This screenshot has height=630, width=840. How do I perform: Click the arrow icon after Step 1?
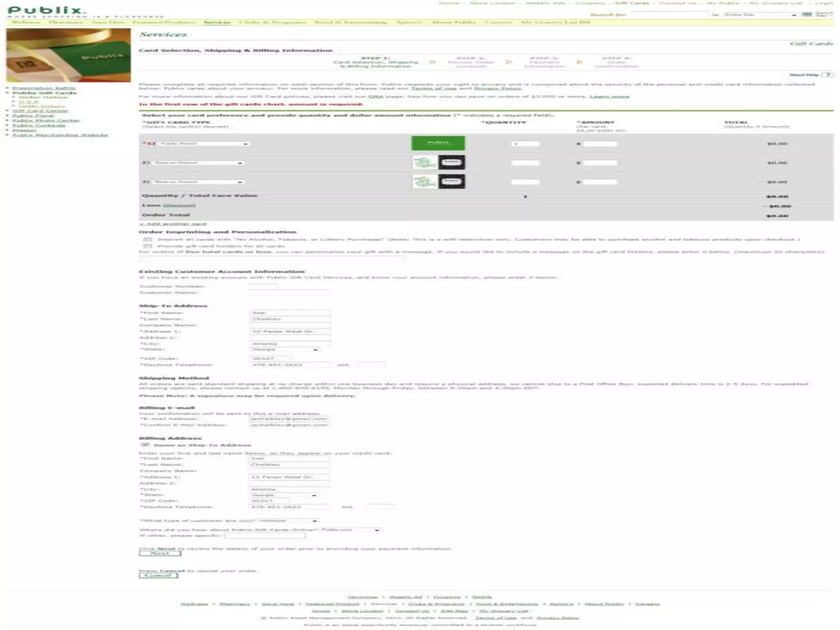[x=432, y=62]
